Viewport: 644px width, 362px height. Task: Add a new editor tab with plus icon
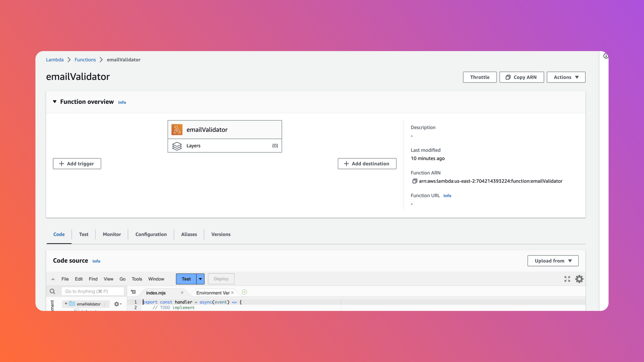pos(244,292)
